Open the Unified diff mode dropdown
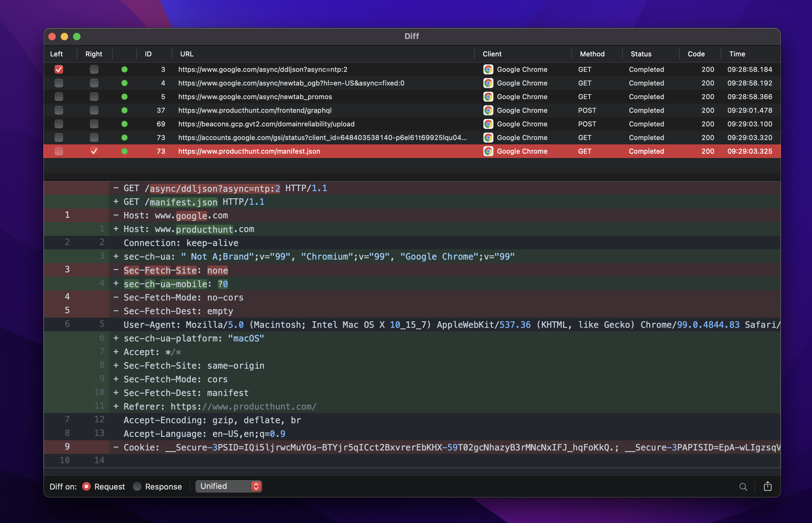Viewport: 812px width, 523px height. click(x=229, y=486)
